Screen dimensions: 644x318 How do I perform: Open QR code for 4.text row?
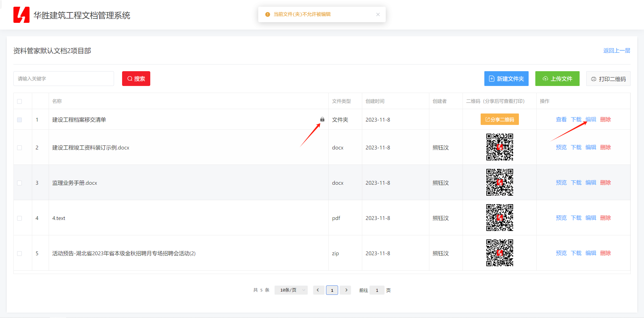pos(500,218)
